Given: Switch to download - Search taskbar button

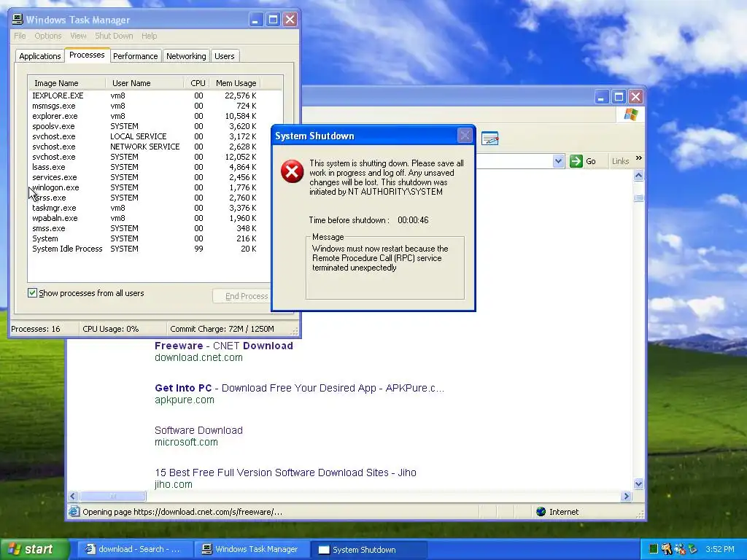Looking at the screenshot, I should 134,549.
